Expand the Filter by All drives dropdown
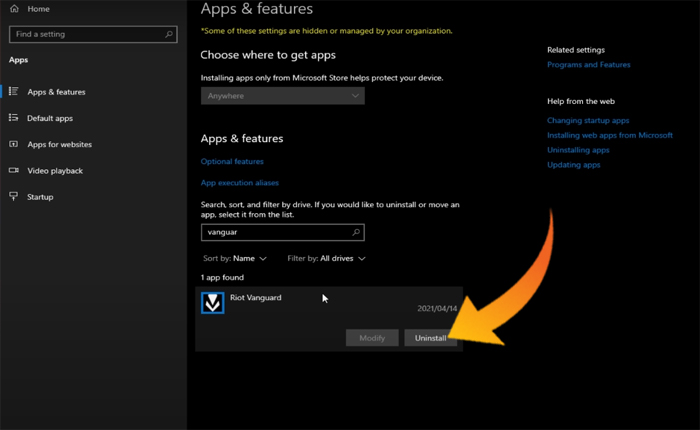Viewport: 700px width, 430px height. coord(326,258)
